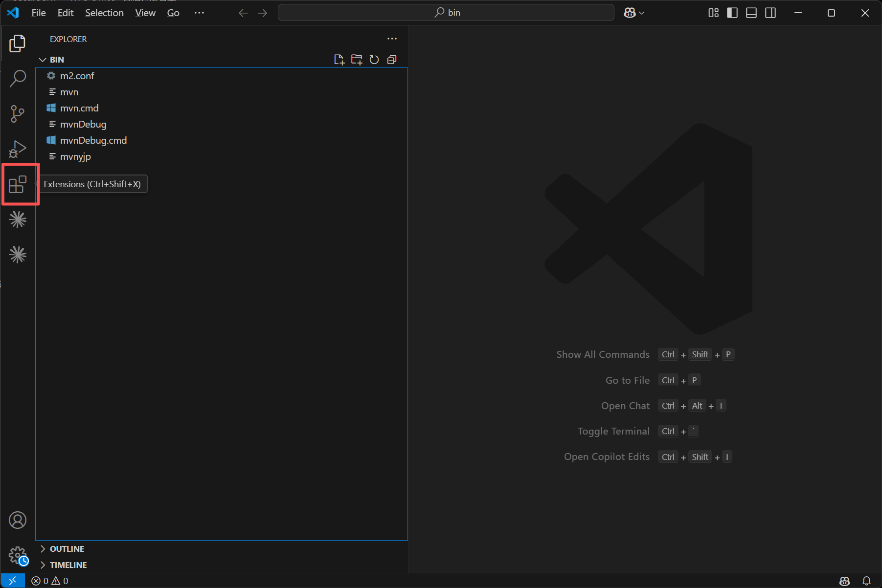The width and height of the screenshot is (882, 588).
Task: Maximize the VS Code window
Action: click(831, 13)
